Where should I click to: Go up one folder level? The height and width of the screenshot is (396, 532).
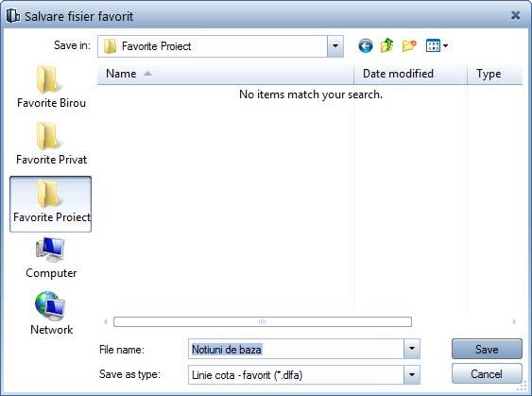coord(387,45)
